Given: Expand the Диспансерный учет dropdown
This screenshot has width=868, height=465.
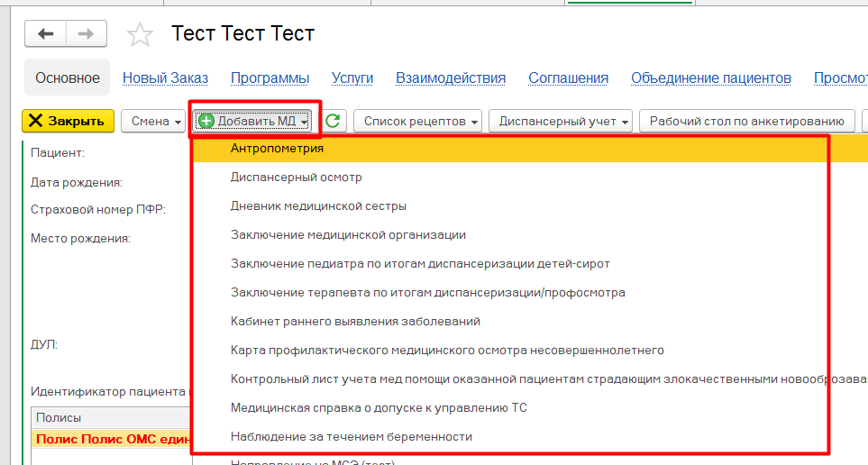Looking at the screenshot, I should [x=560, y=121].
